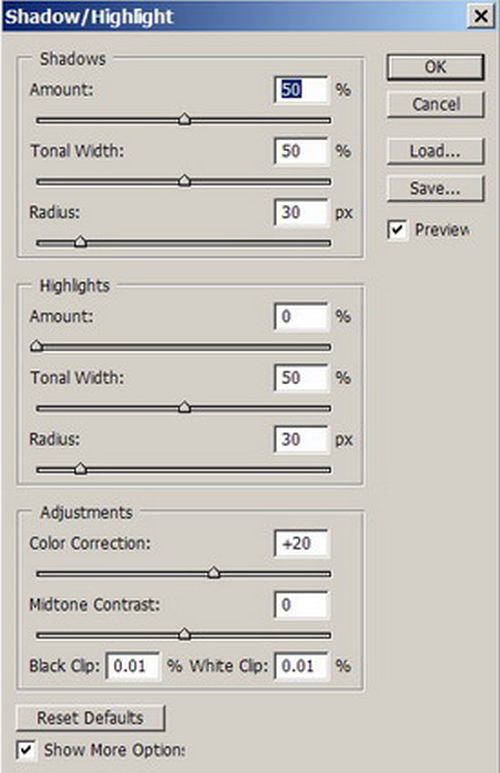Click the Highlights Tonal Width slider handle
The width and height of the screenshot is (500, 773).
point(184,407)
